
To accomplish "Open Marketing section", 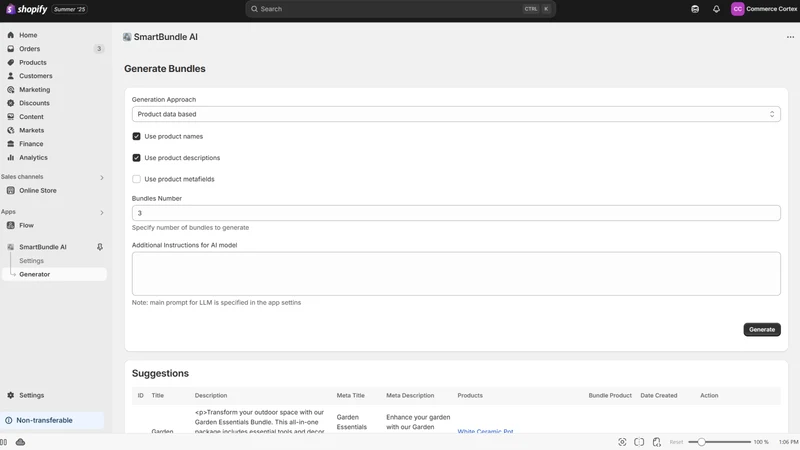I will pyautogui.click(x=35, y=90).
